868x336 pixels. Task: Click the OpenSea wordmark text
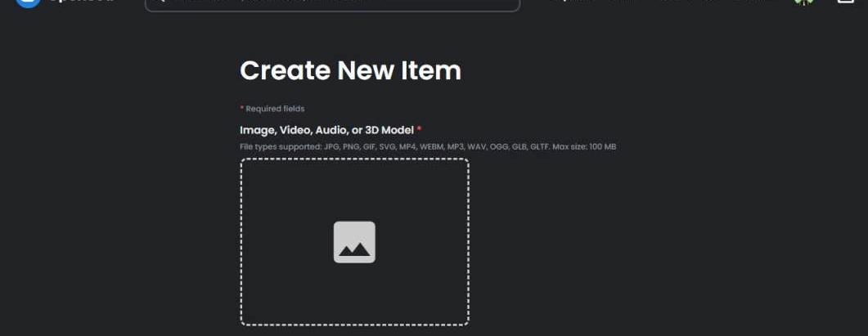click(x=82, y=2)
